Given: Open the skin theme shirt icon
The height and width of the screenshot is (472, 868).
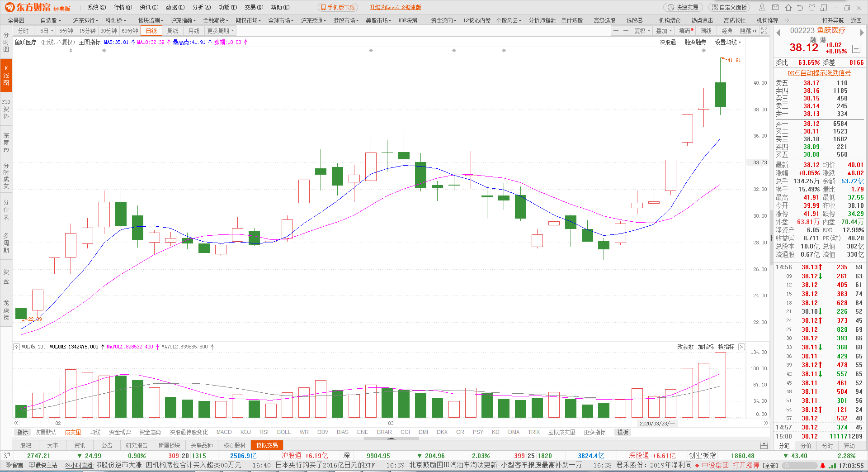Looking at the screenshot, I should pos(812,7).
